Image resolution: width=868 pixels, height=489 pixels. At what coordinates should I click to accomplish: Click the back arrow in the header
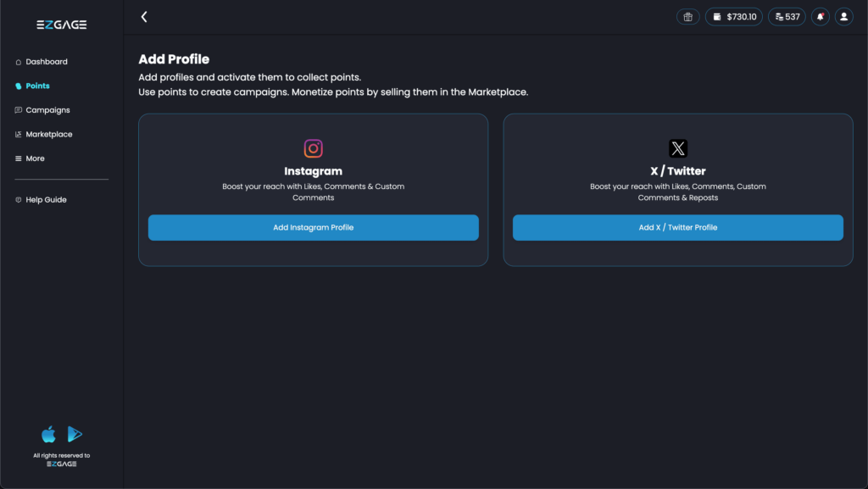coord(144,17)
